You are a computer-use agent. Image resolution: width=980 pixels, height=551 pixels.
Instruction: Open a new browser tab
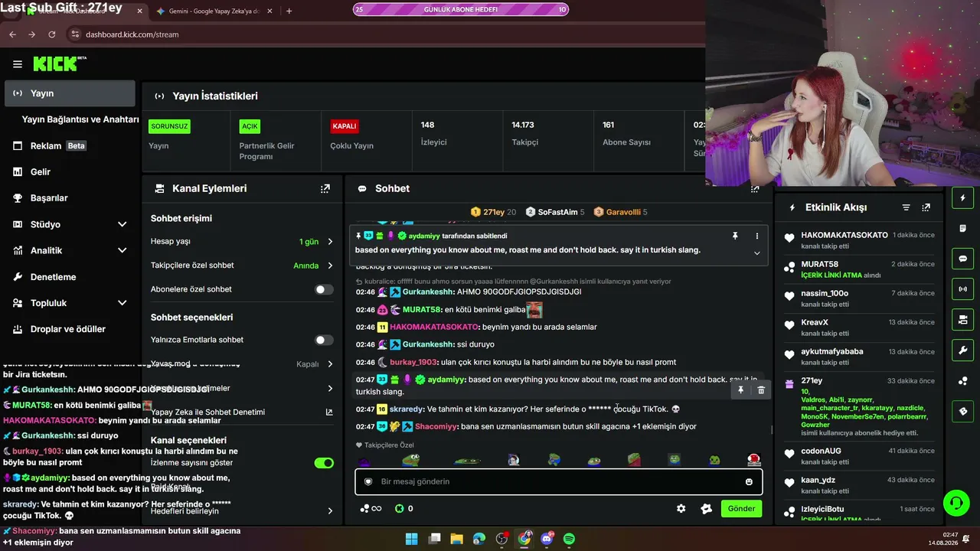289,11
